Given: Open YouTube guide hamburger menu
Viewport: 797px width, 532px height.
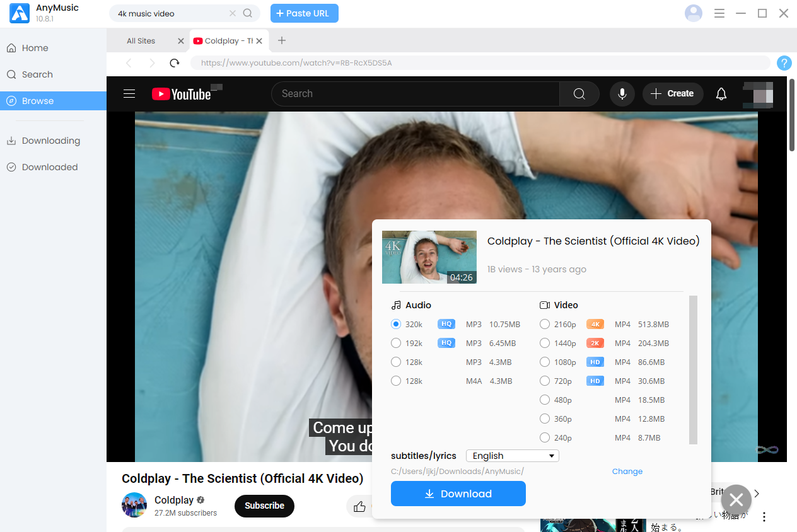Looking at the screenshot, I should (x=129, y=94).
